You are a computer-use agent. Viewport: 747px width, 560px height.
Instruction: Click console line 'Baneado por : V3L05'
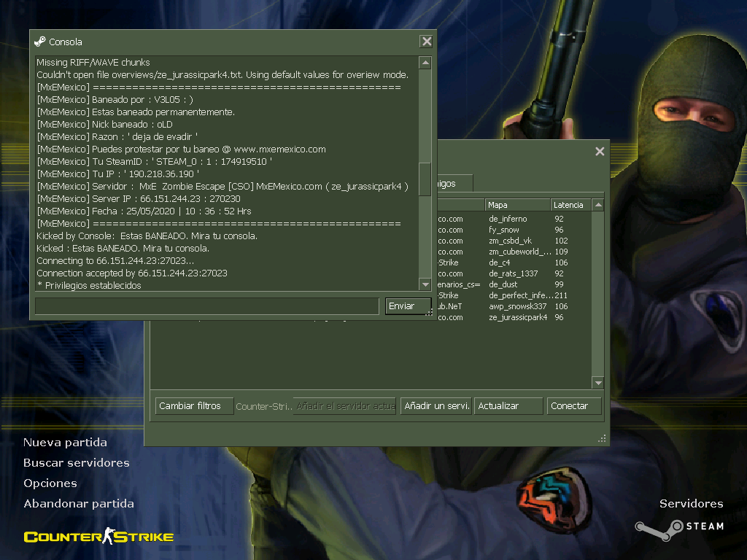pyautogui.click(x=115, y=99)
